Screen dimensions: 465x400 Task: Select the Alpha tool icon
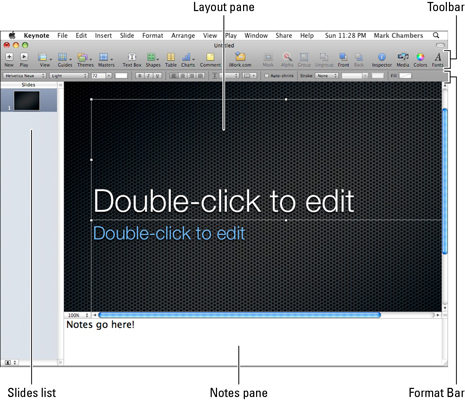pos(287,57)
